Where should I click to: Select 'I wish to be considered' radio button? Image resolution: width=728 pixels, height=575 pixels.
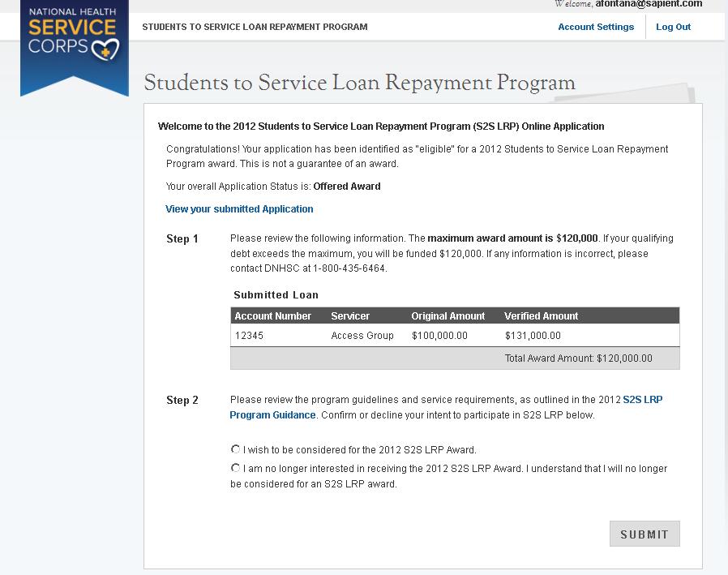pos(236,449)
